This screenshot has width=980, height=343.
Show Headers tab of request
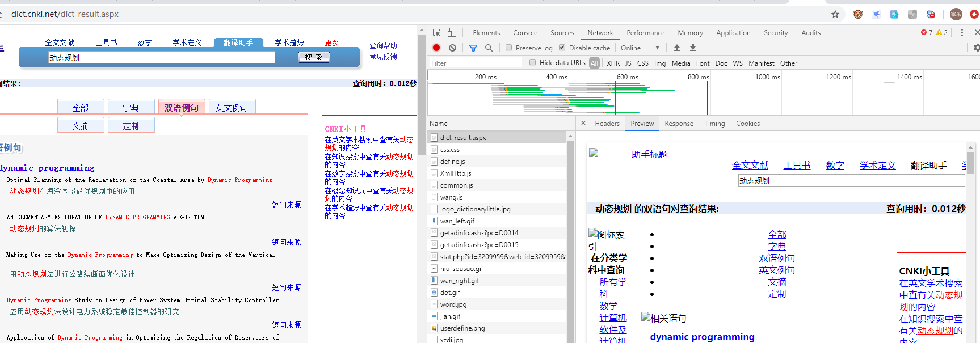click(x=607, y=124)
